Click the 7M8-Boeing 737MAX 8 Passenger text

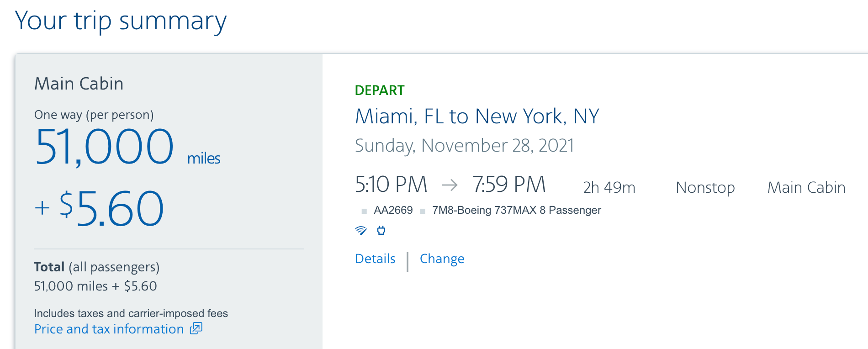point(516,210)
